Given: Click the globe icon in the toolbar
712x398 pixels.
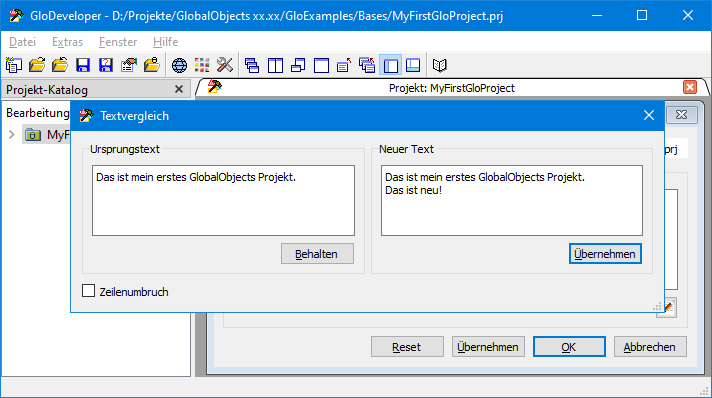Looking at the screenshot, I should pyautogui.click(x=179, y=65).
